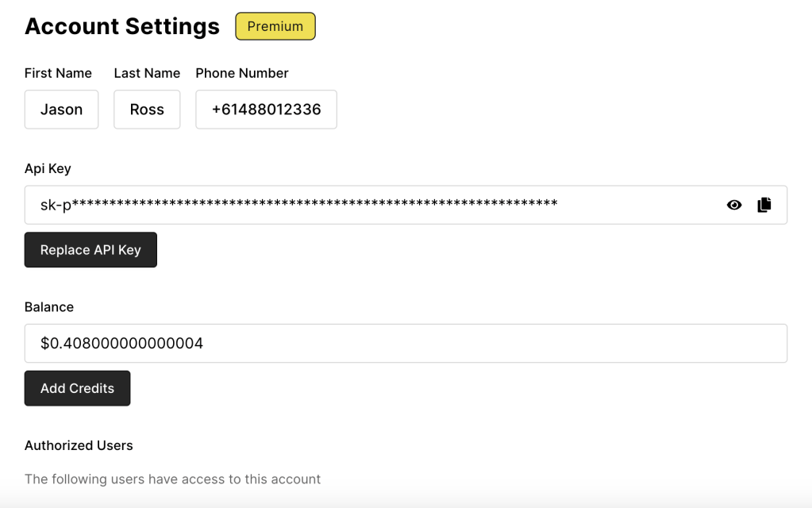Click the Authorized Users section heading
Viewport: 812px width, 508px height.
[79, 445]
